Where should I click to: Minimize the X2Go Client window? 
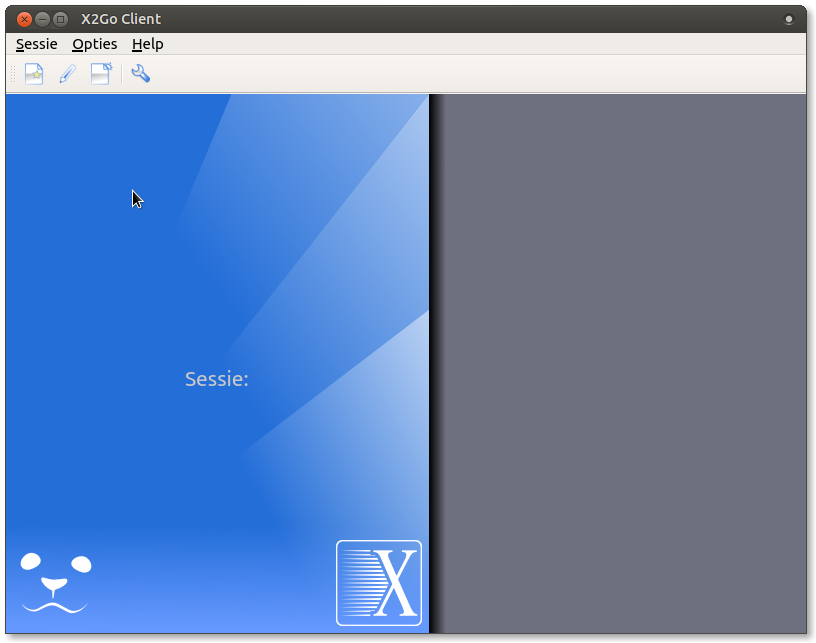pyautogui.click(x=42, y=19)
